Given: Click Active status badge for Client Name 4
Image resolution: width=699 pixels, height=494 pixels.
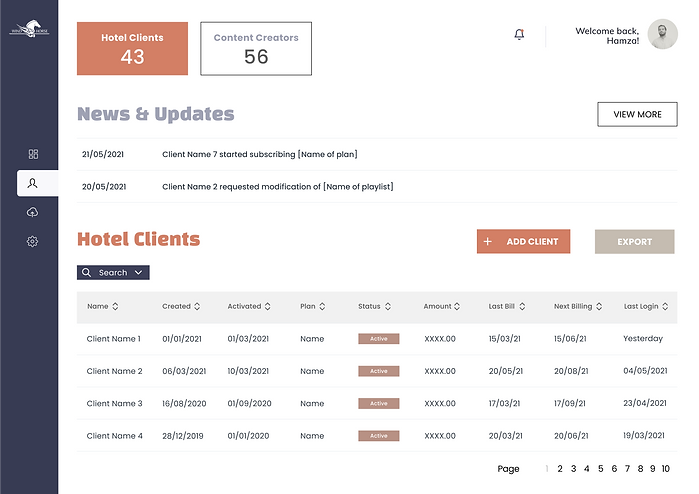Looking at the screenshot, I should pos(378,436).
